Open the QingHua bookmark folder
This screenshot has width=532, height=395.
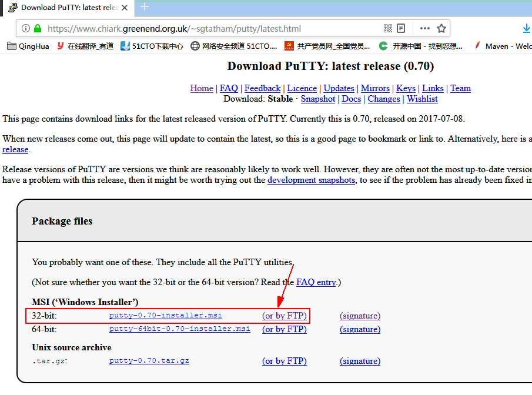coord(28,46)
